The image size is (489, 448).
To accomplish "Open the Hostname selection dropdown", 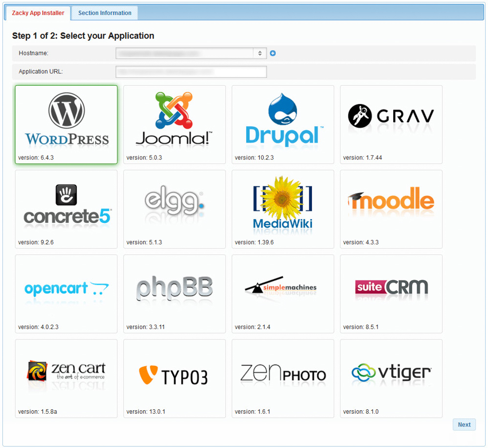I will 191,53.
